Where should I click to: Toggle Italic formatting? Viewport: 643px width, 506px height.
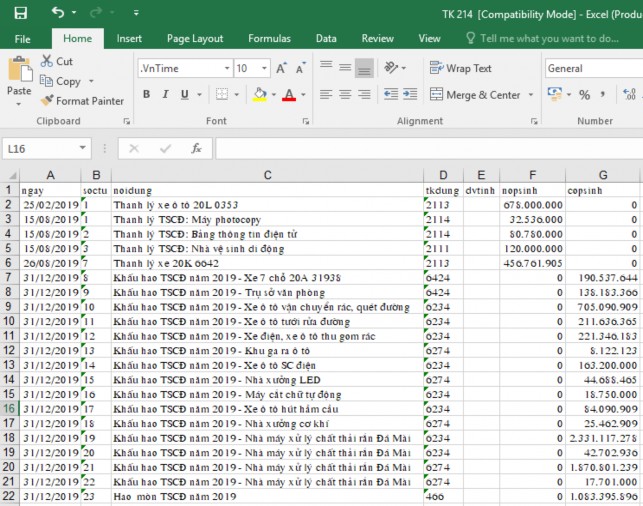(x=167, y=95)
